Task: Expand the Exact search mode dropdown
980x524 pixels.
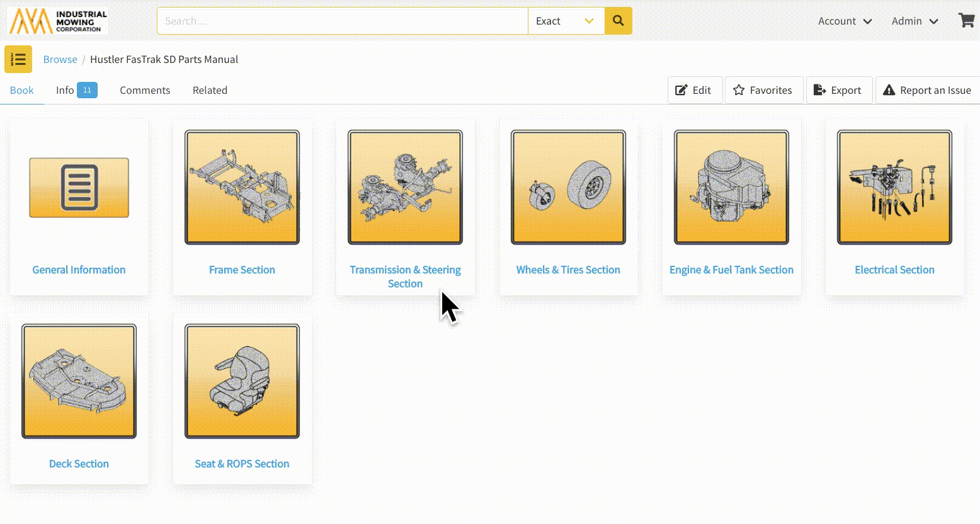Action: point(566,21)
